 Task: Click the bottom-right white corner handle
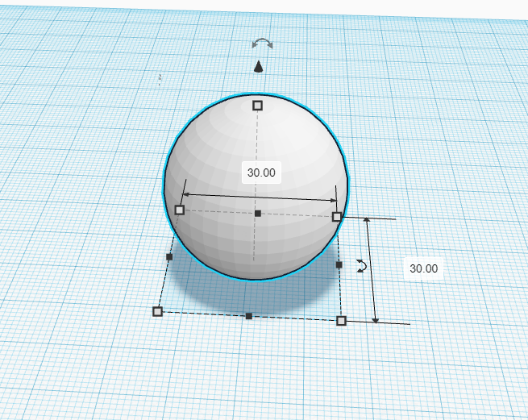pyautogui.click(x=342, y=321)
